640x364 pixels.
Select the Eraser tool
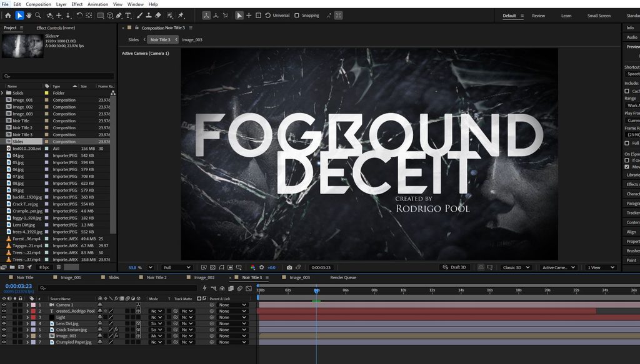click(158, 16)
